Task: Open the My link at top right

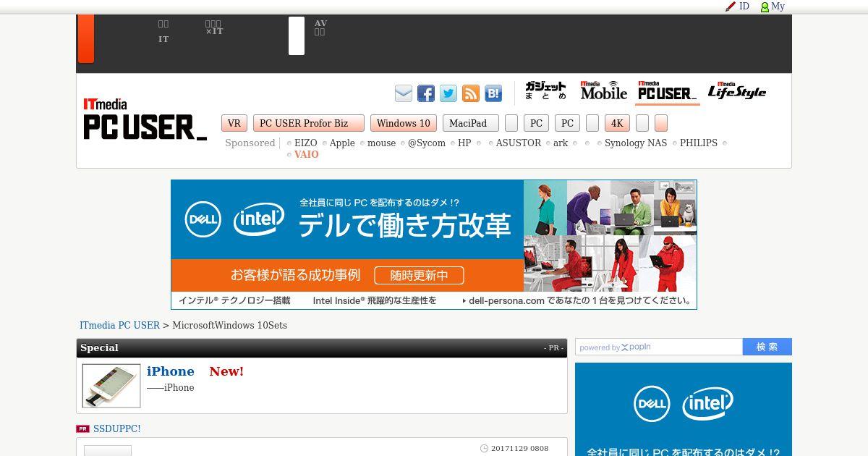Action: coord(778,7)
